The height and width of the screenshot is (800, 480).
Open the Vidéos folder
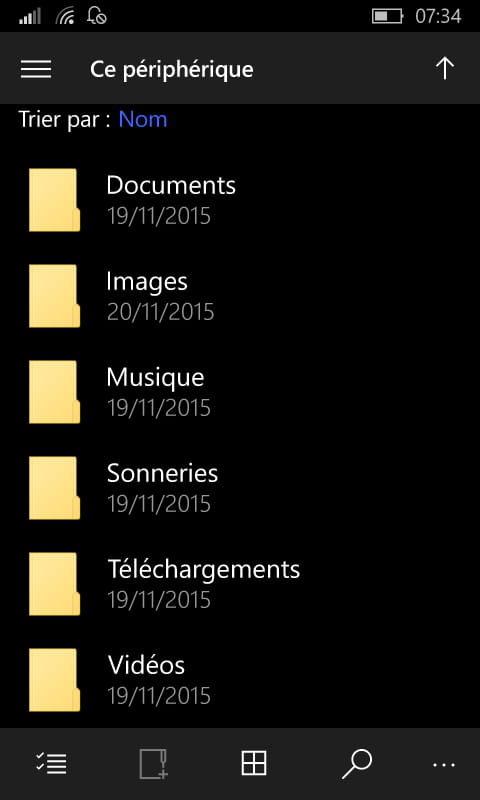[240, 680]
